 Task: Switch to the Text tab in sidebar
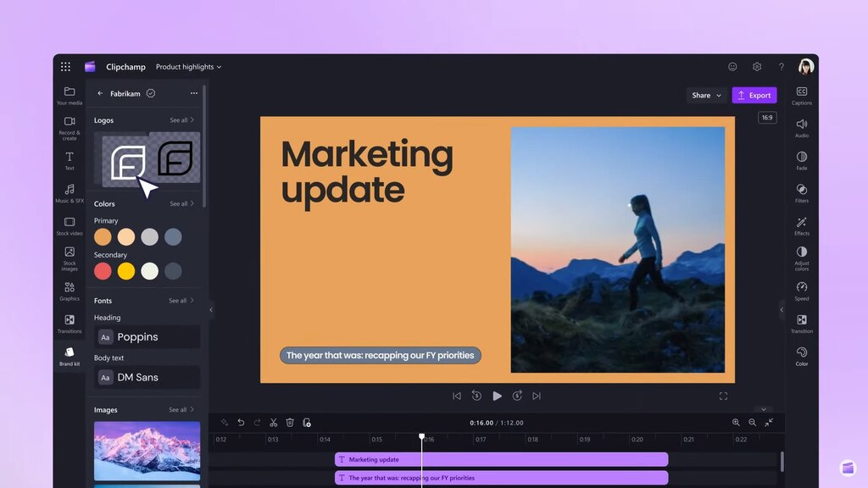coord(70,160)
